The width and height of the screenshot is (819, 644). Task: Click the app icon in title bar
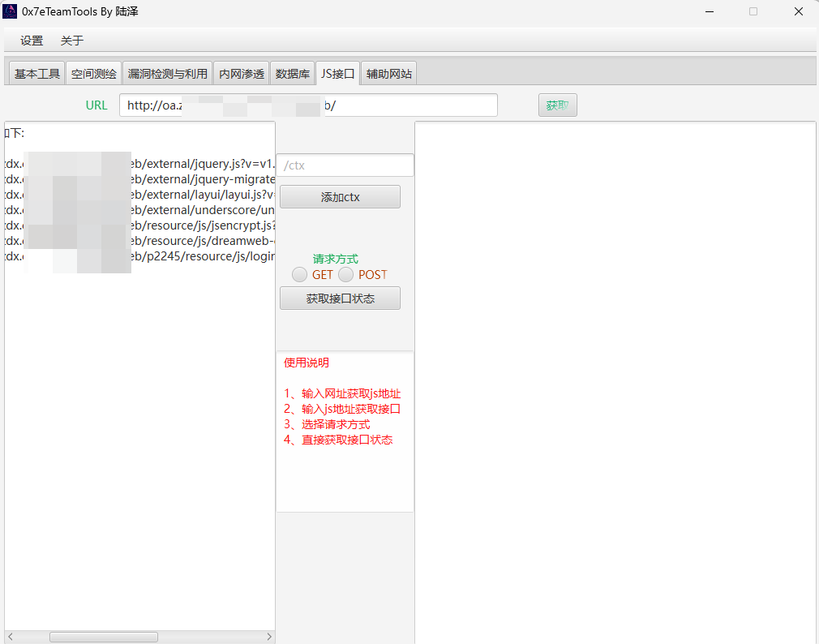pyautogui.click(x=10, y=11)
